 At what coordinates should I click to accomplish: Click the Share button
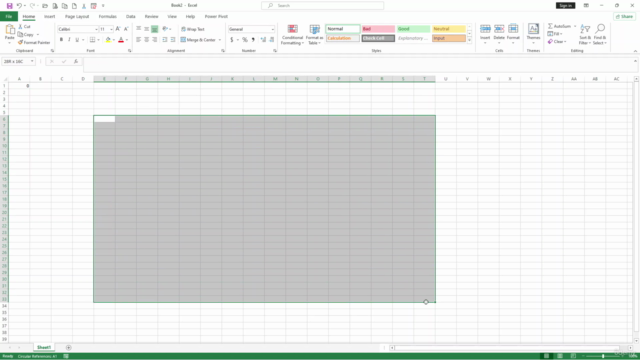point(624,16)
